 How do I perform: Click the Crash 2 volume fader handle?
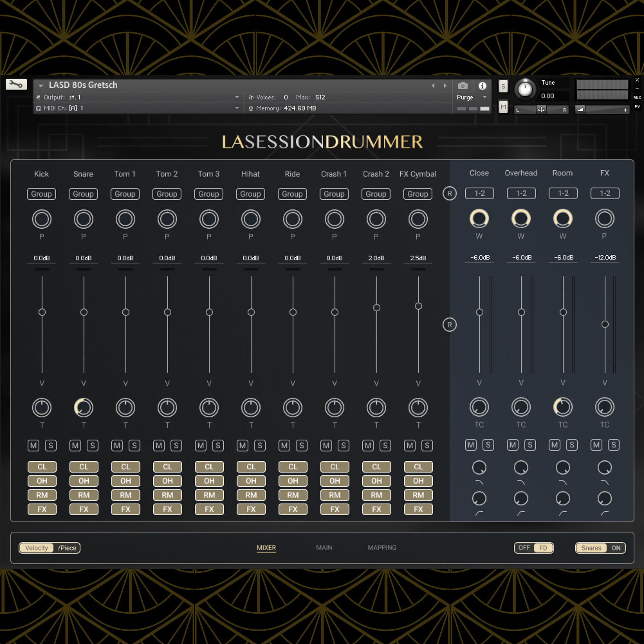tap(377, 308)
